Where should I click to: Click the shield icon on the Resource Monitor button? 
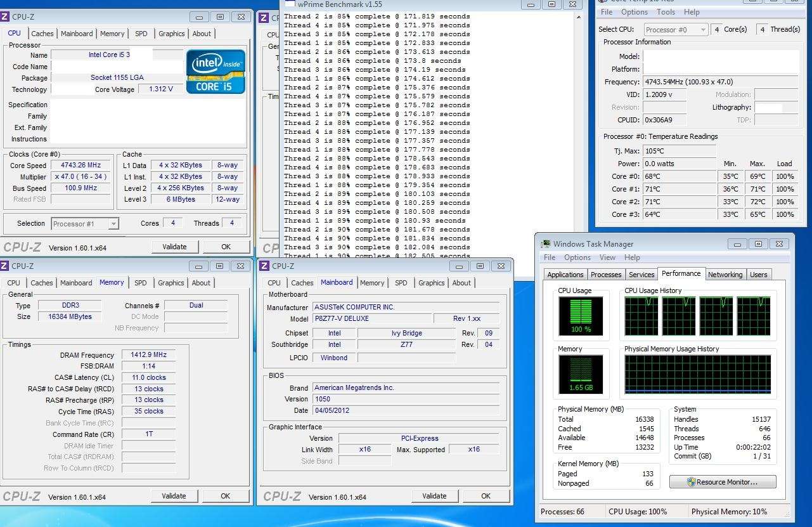point(691,482)
